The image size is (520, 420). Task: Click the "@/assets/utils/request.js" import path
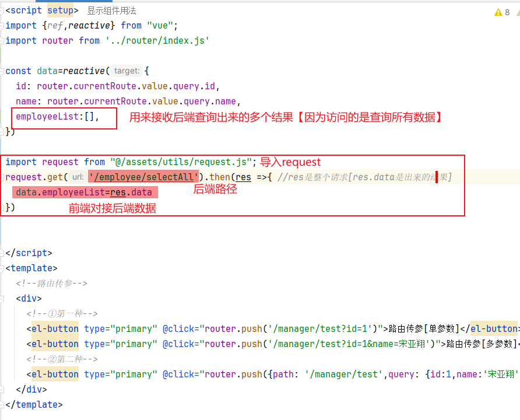181,162
